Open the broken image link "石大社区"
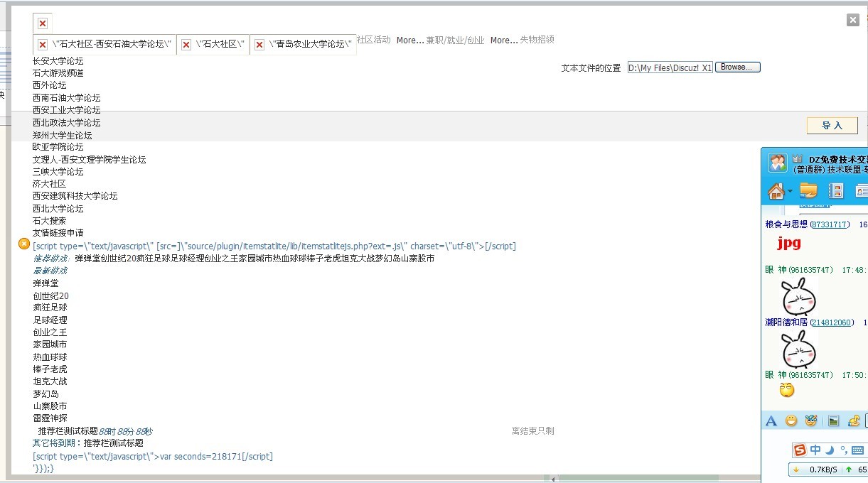 coord(213,44)
